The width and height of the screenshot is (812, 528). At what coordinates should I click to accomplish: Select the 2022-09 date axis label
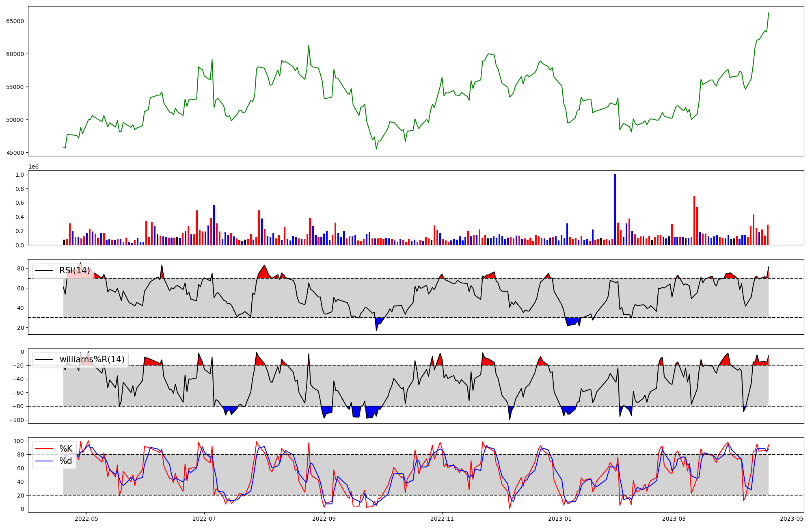(x=324, y=519)
